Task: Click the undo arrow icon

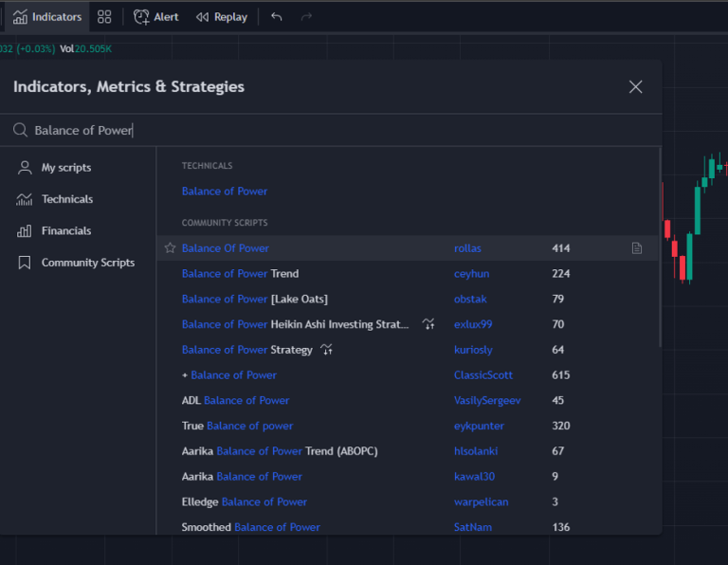Action: (x=277, y=17)
